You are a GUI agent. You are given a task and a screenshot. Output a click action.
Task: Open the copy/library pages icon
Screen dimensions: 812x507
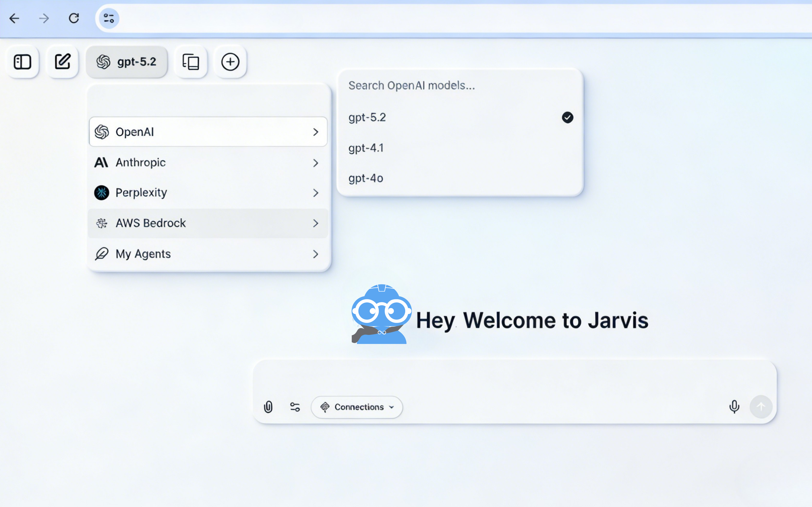191,62
